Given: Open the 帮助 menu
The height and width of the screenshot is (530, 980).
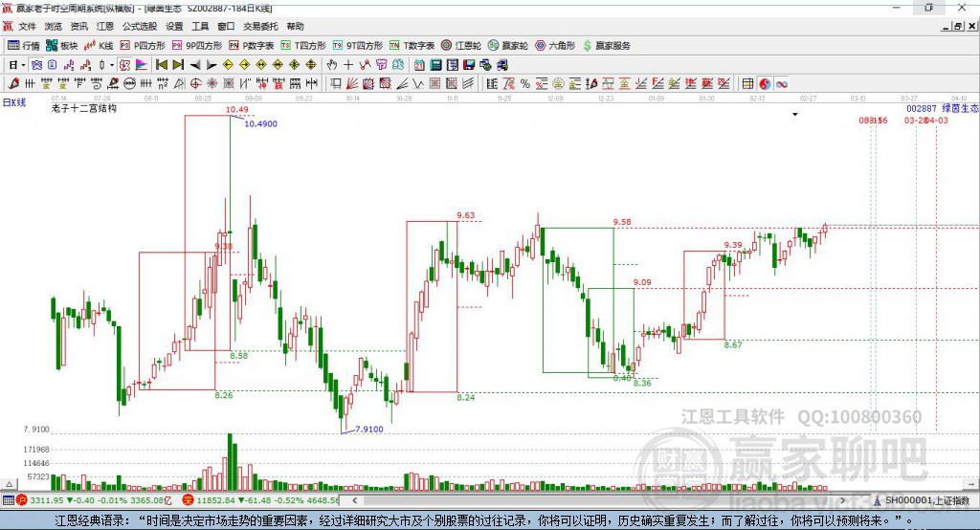Looking at the screenshot, I should click(x=295, y=26).
